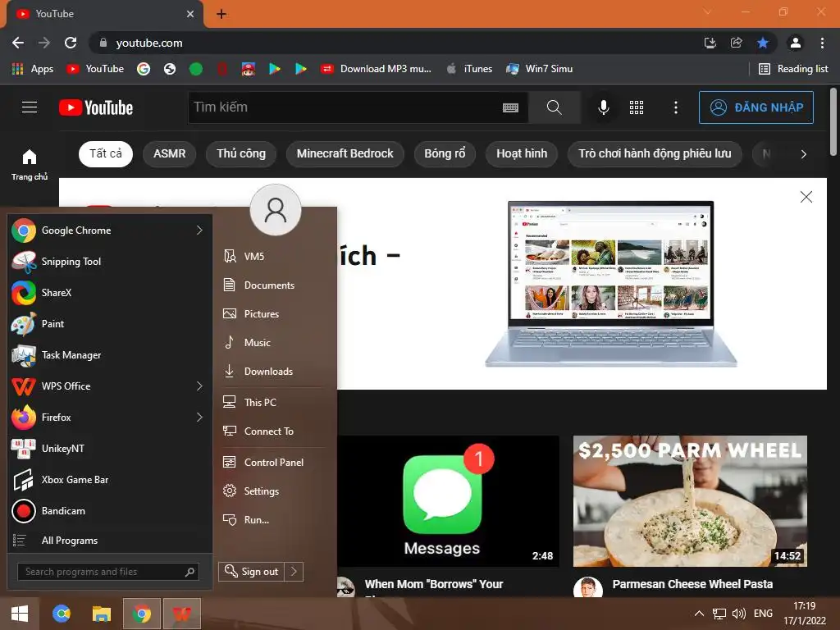Open Reading list in bookmarks bar

click(793, 69)
